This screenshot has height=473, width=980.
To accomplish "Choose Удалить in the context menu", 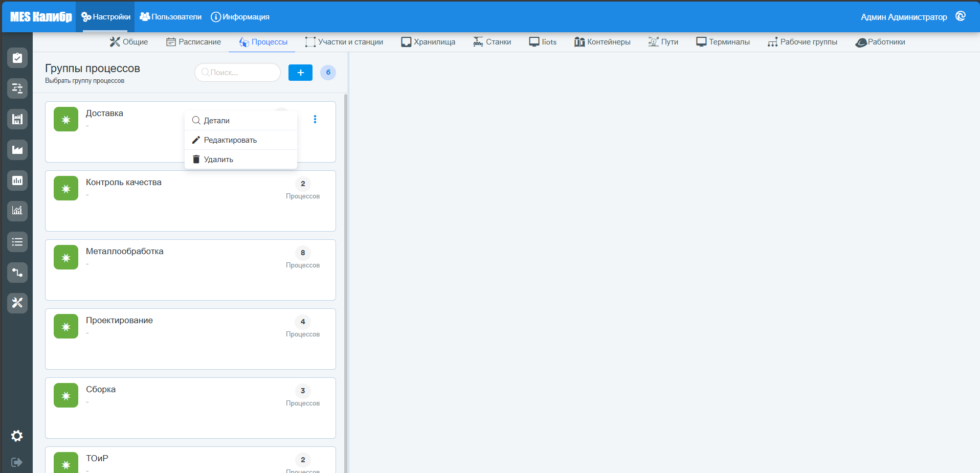I will [241, 160].
